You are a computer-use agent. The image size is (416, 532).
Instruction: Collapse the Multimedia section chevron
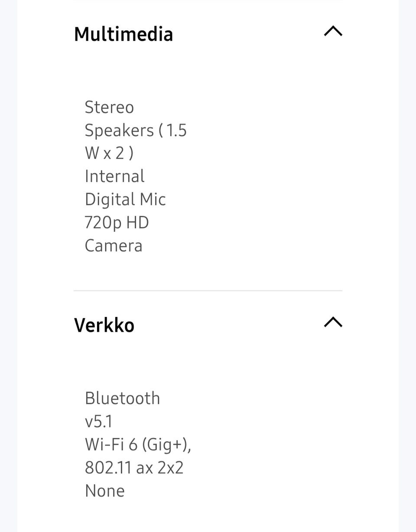tap(333, 31)
